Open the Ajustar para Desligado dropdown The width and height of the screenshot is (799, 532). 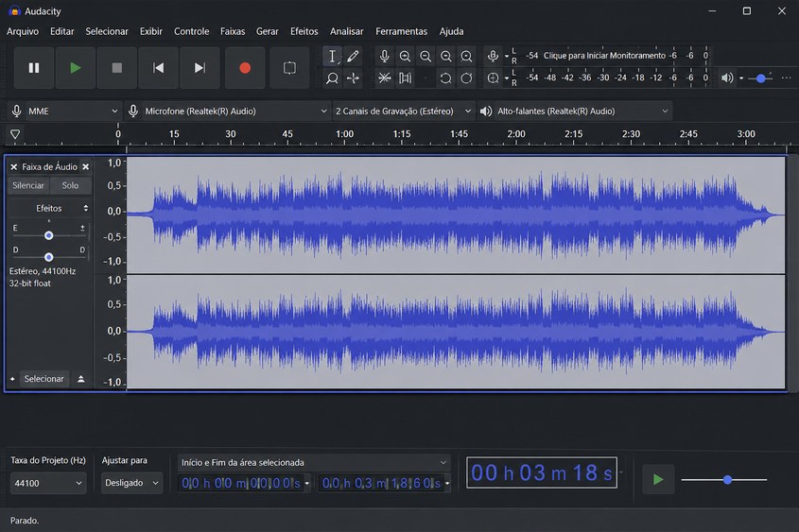pyautogui.click(x=132, y=483)
